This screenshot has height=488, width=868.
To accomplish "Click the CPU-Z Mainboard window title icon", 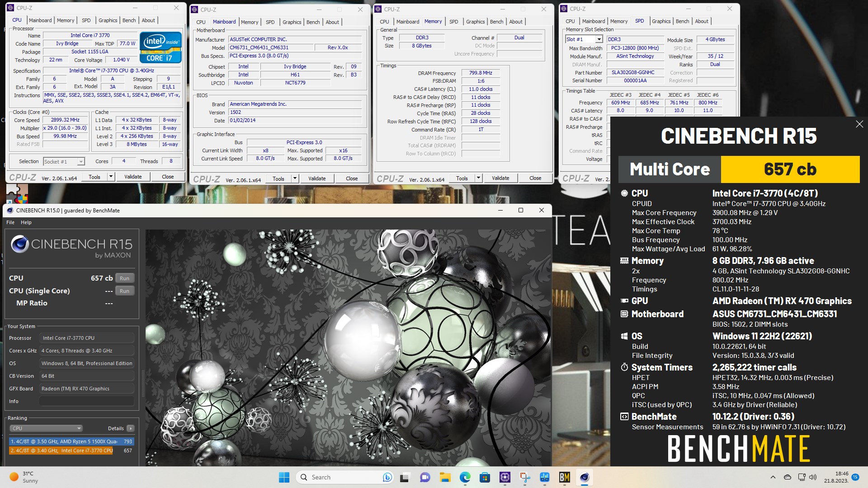I will coord(194,9).
